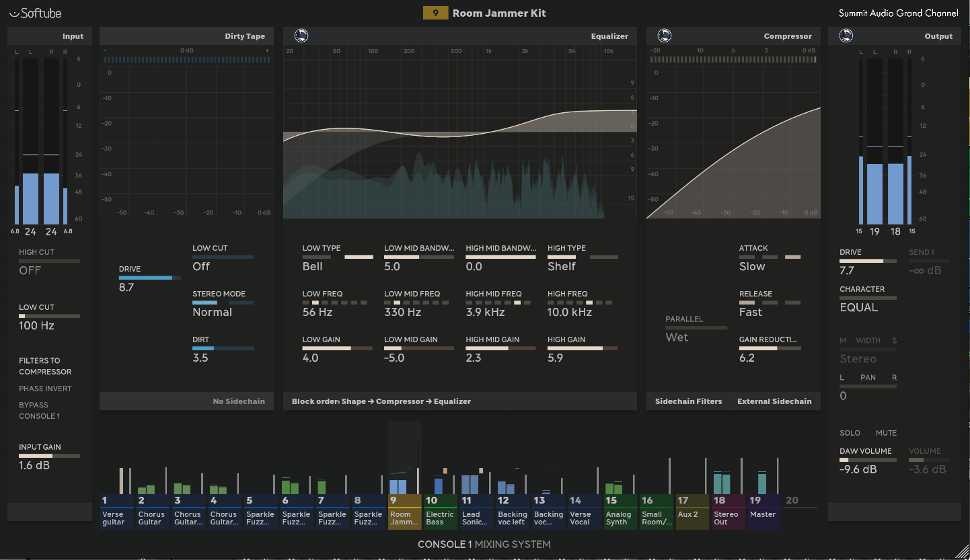Toggle Dirty Tape Low Cut Off value
970x560 pixels.
201,266
